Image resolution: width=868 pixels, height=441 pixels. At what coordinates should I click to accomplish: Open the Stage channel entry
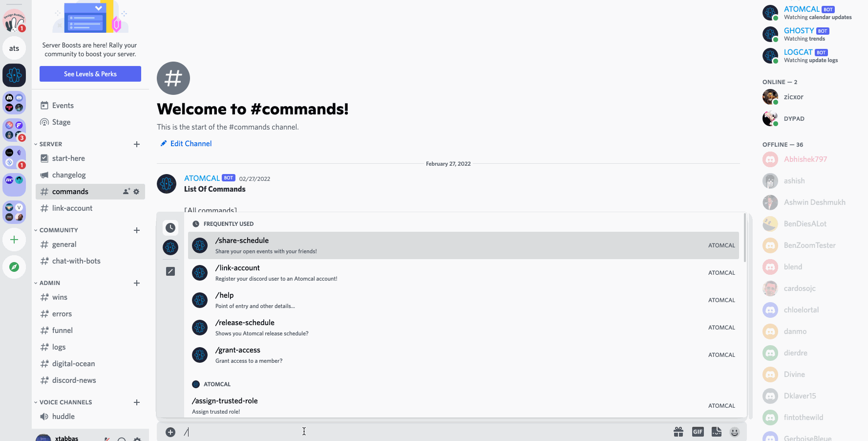pyautogui.click(x=90, y=122)
